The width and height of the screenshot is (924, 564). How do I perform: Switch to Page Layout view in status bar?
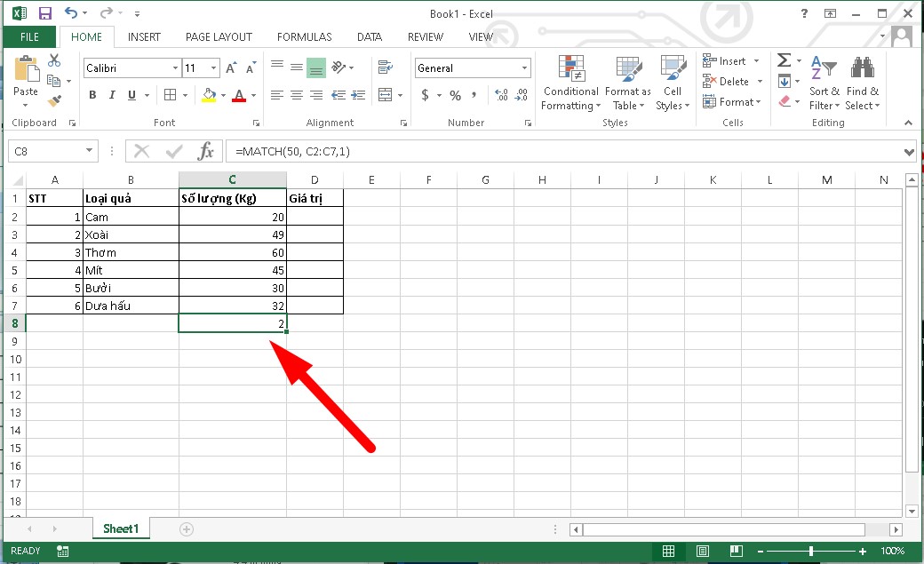[703, 551]
